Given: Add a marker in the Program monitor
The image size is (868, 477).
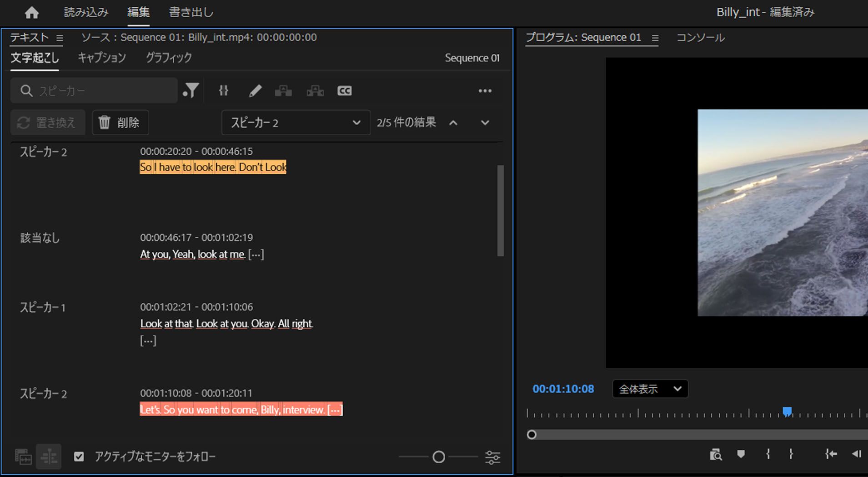Looking at the screenshot, I should (741, 454).
